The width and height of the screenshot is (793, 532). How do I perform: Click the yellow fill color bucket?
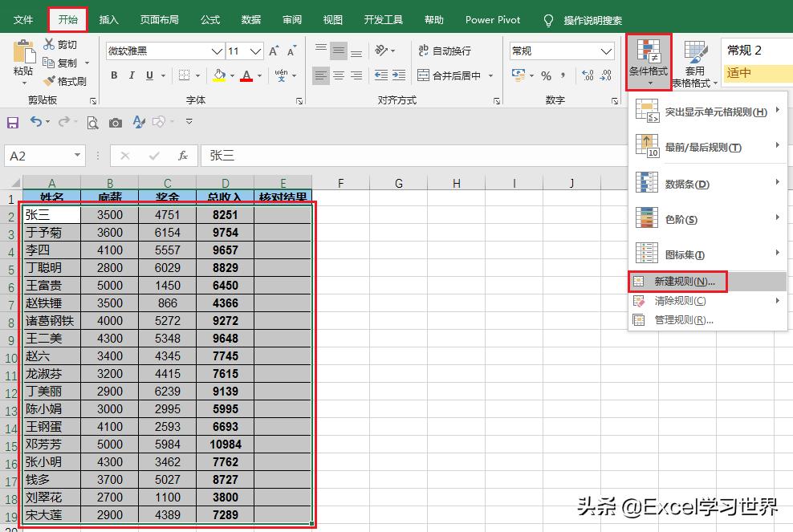(x=219, y=75)
